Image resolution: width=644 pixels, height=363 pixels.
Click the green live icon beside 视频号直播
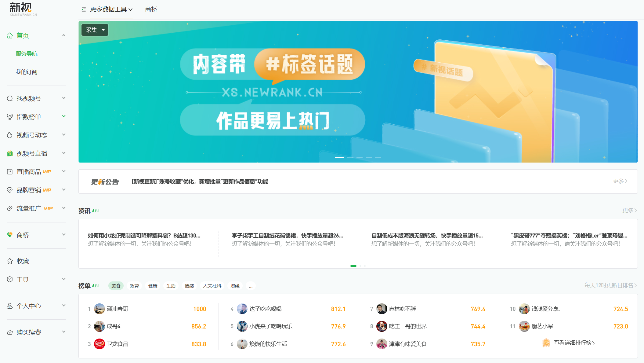pos(10,153)
